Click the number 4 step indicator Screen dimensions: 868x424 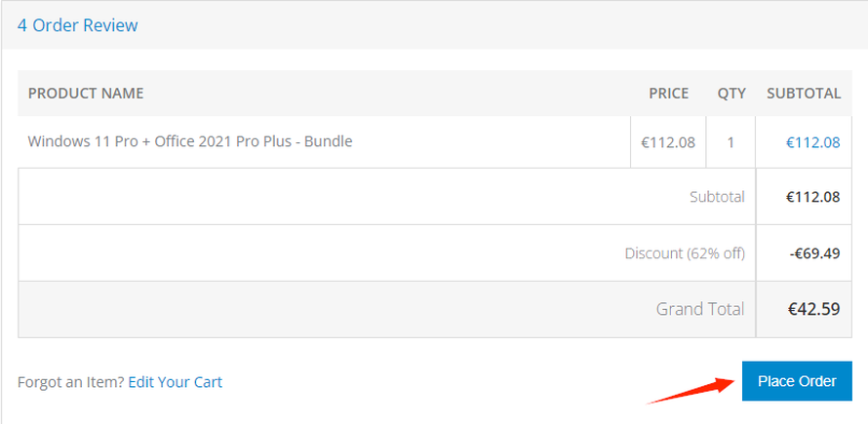pos(22,25)
